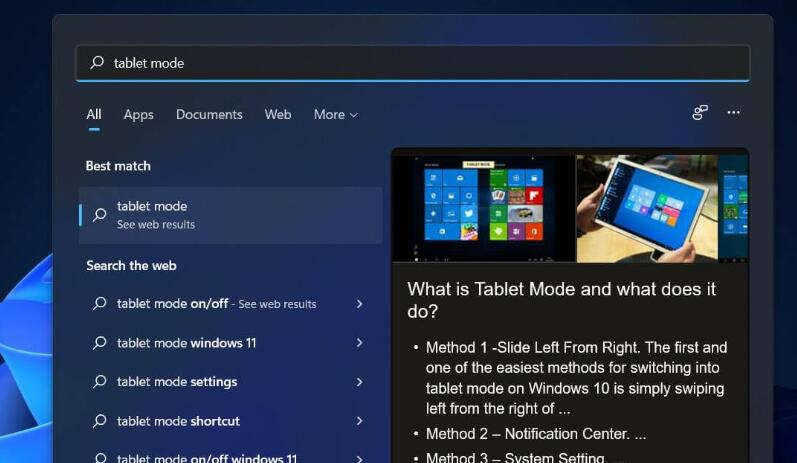Screen dimensions: 797x463
Task: Expand arrow for tablet mode settings
Action: pos(359,382)
